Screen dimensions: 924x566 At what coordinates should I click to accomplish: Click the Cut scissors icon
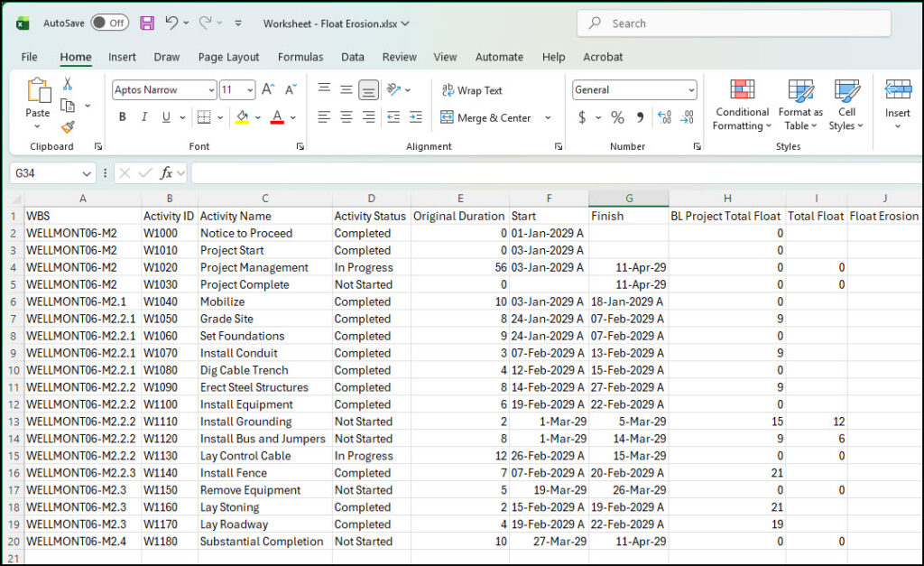(68, 84)
